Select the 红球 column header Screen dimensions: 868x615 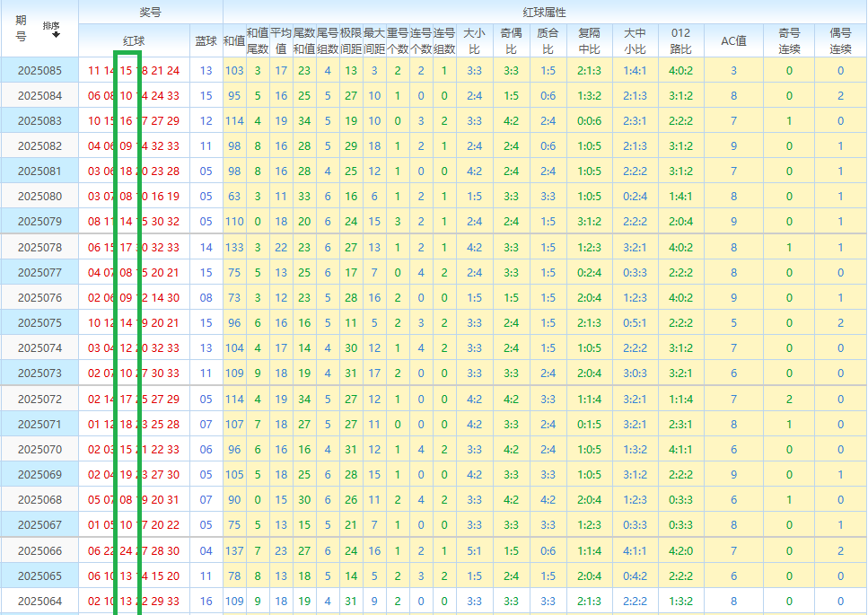click(x=134, y=41)
